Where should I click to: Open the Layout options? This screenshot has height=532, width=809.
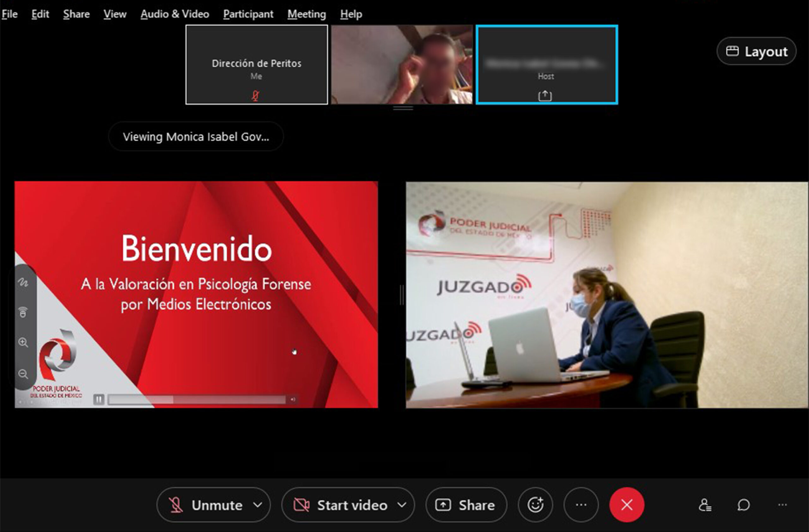click(756, 51)
